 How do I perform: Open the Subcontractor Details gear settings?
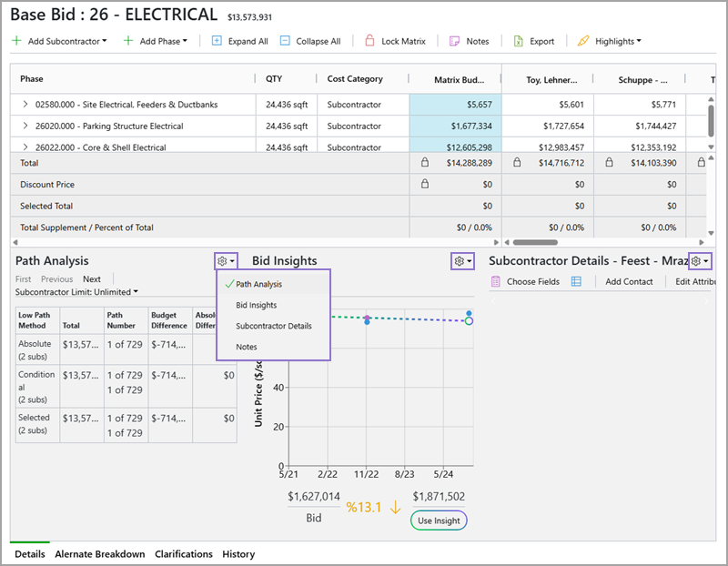[x=699, y=261]
